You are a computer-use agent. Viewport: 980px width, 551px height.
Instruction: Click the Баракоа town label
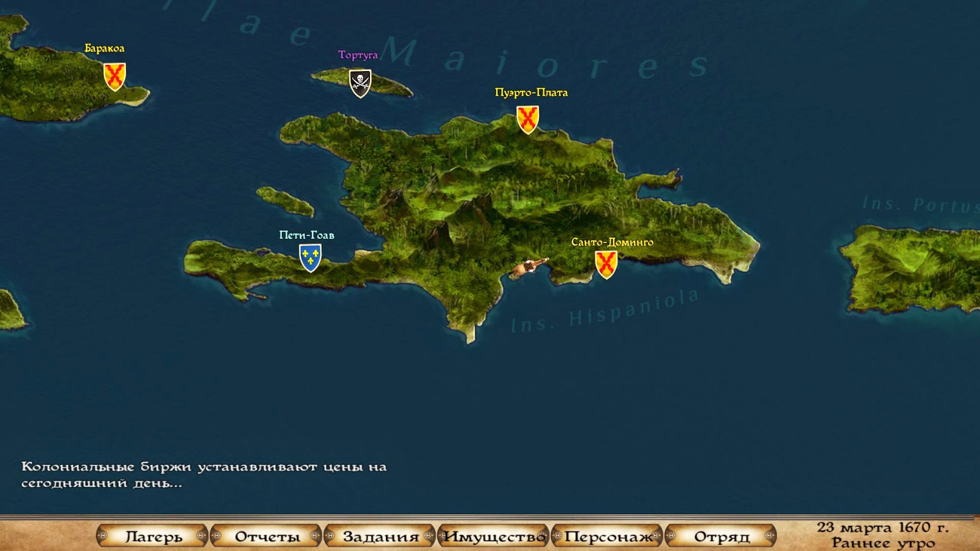104,48
